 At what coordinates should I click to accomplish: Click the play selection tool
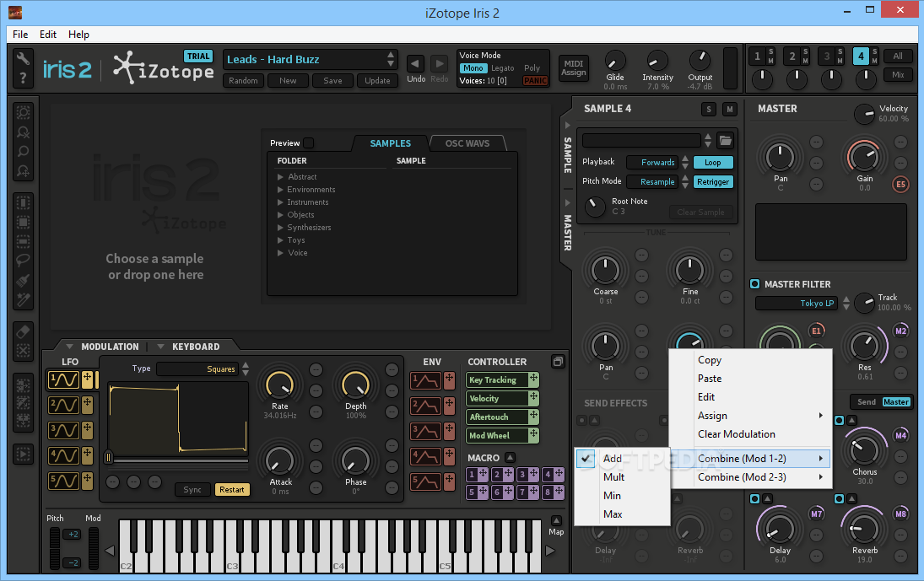coord(23,455)
